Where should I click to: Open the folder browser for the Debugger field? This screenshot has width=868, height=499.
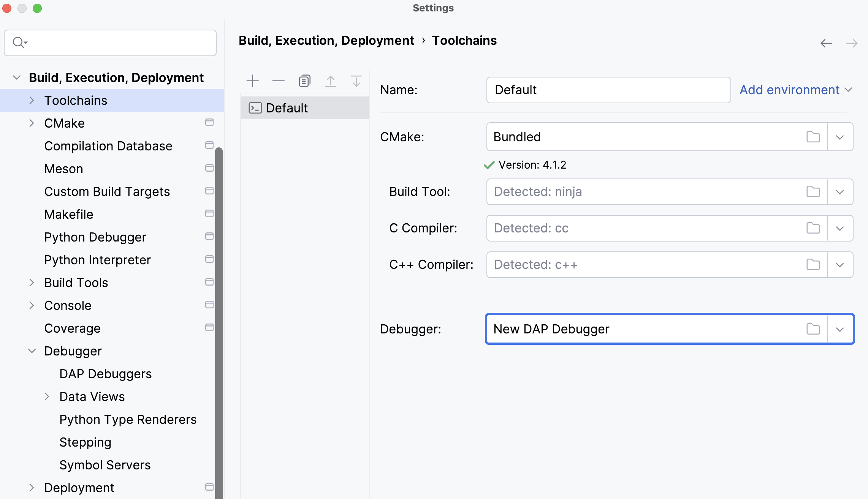(x=813, y=329)
